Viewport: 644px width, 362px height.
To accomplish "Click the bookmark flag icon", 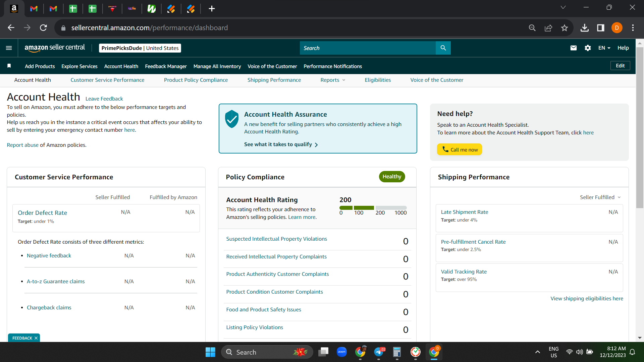I will [x=9, y=66].
